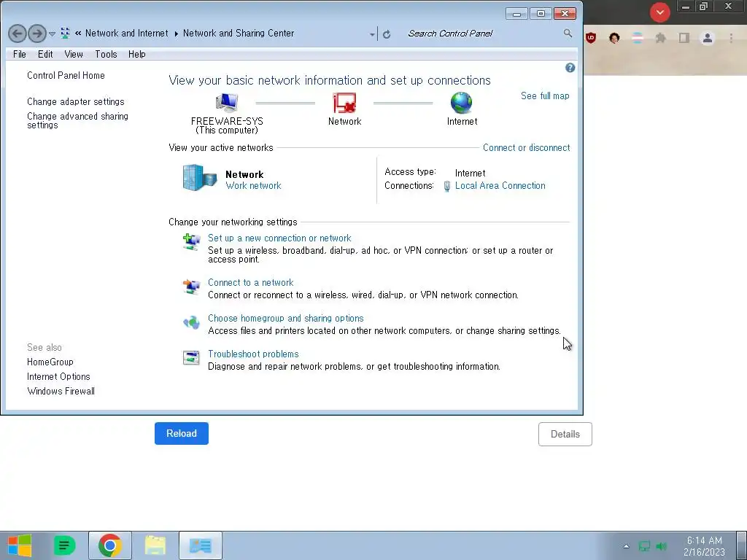Viewport: 747px width, 560px height.
Task: Go back with the Back arrow button
Action: (18, 34)
